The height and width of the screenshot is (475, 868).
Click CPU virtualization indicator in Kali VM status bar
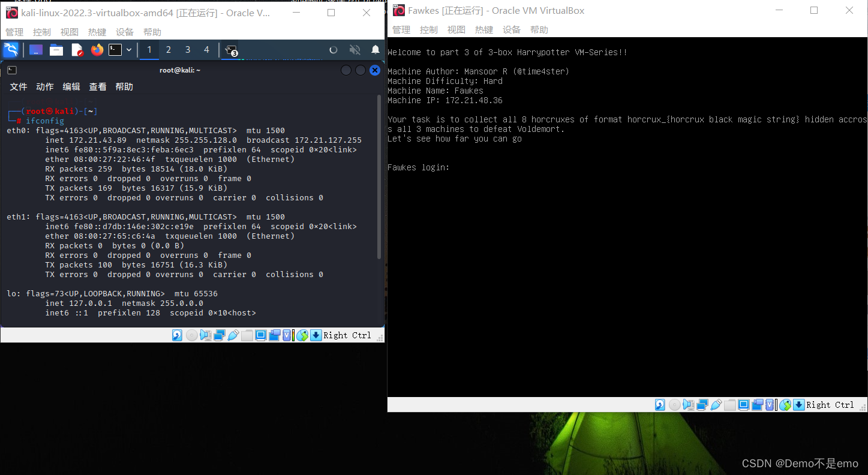tap(287, 335)
